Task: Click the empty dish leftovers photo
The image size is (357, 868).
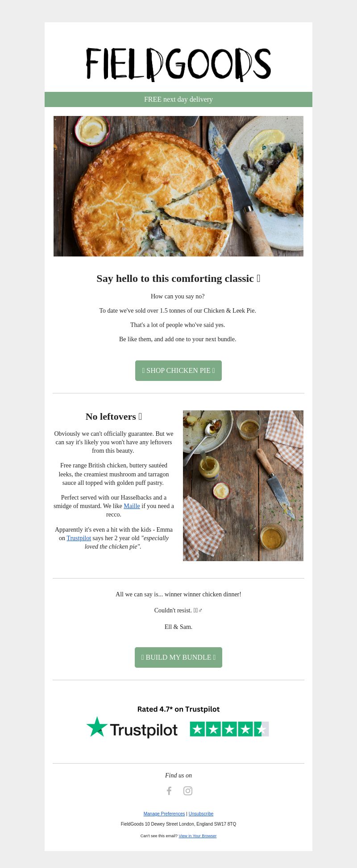Action: tap(243, 486)
